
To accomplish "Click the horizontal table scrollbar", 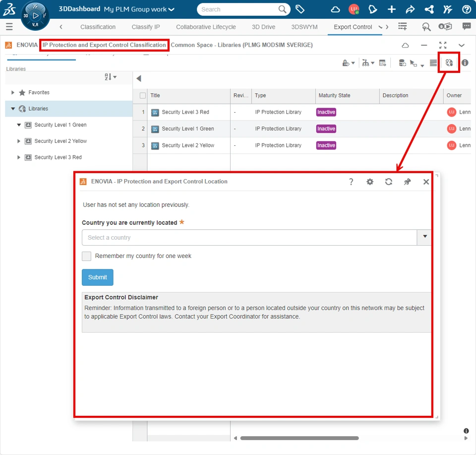I will [x=299, y=438].
